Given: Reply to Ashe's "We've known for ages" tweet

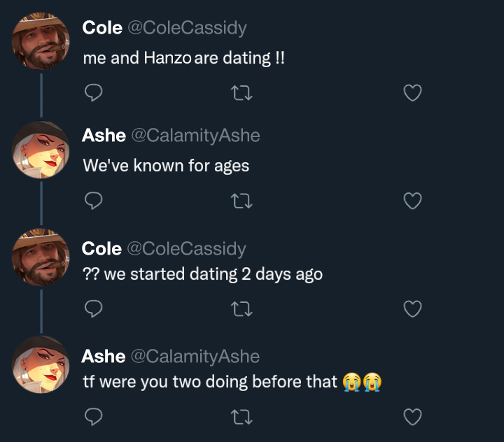Looking at the screenshot, I should pos(94,201).
